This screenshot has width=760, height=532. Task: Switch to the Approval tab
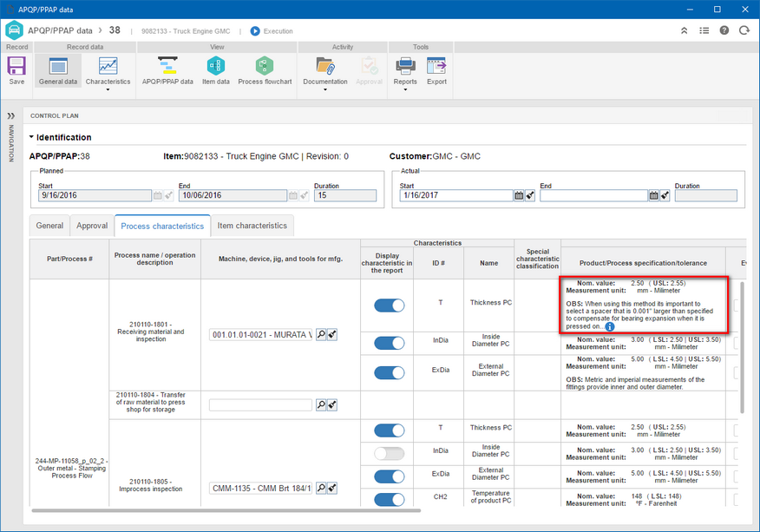(92, 226)
